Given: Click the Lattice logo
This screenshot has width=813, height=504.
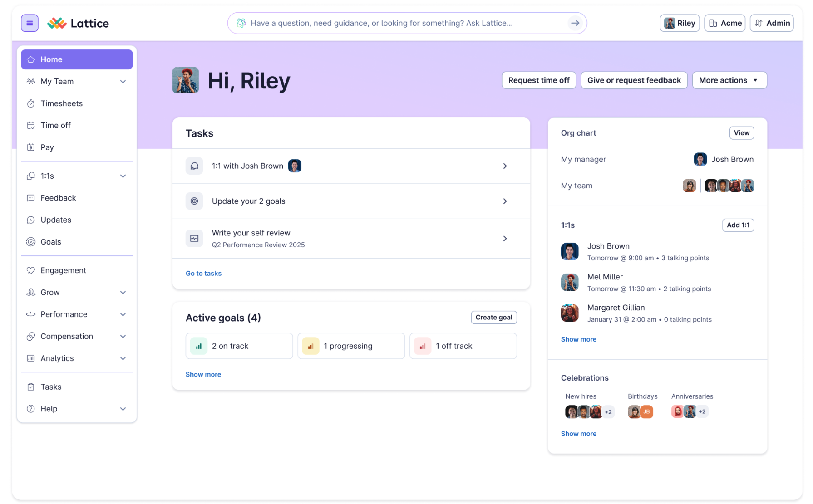Looking at the screenshot, I should point(78,23).
